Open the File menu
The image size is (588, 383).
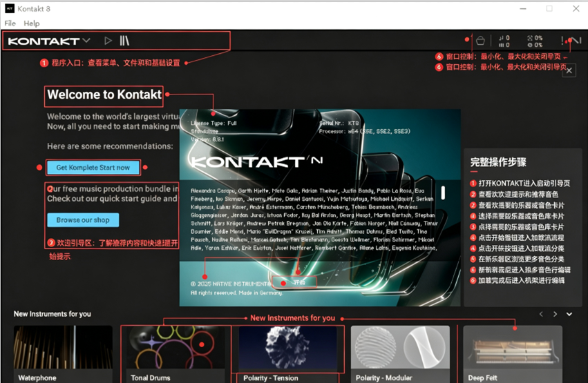[x=10, y=23]
